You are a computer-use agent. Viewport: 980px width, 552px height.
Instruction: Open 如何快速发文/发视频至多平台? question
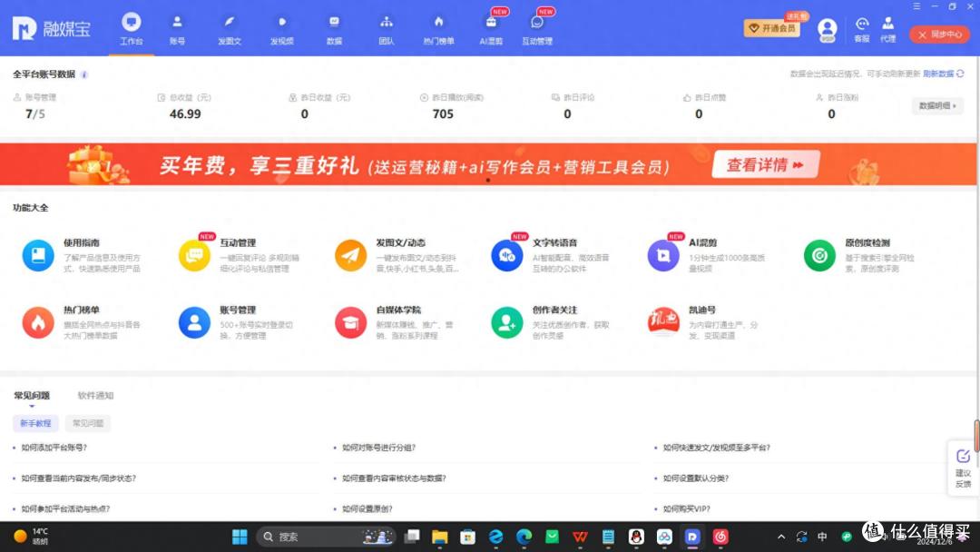716,448
